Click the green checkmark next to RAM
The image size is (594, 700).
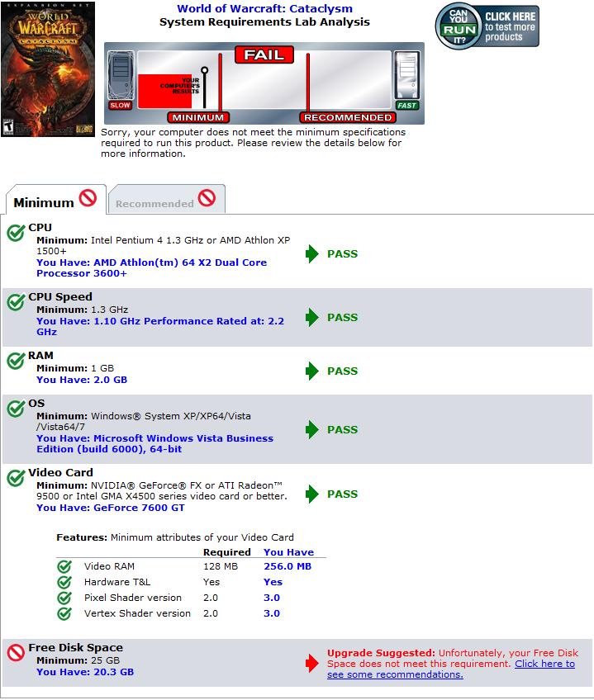tap(16, 361)
